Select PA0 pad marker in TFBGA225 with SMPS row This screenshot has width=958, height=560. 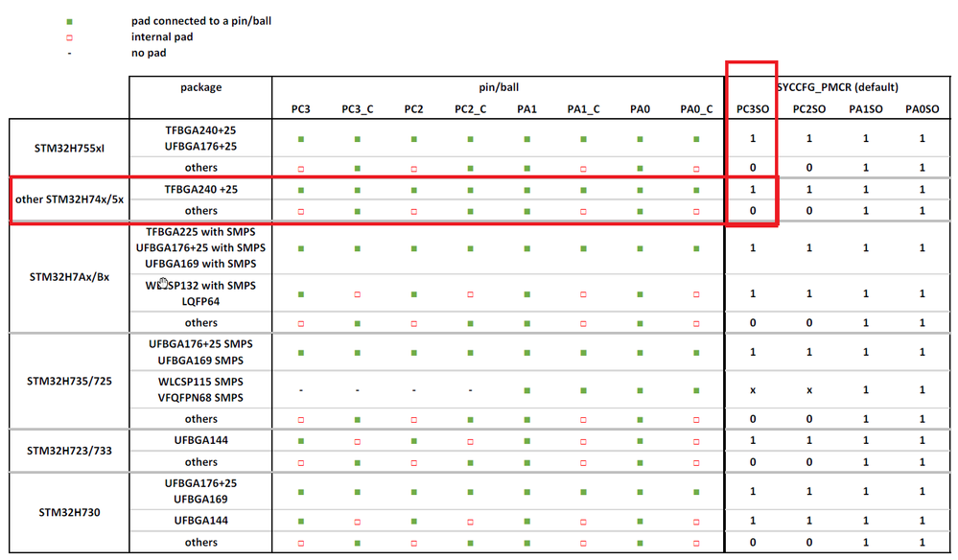[x=640, y=248]
